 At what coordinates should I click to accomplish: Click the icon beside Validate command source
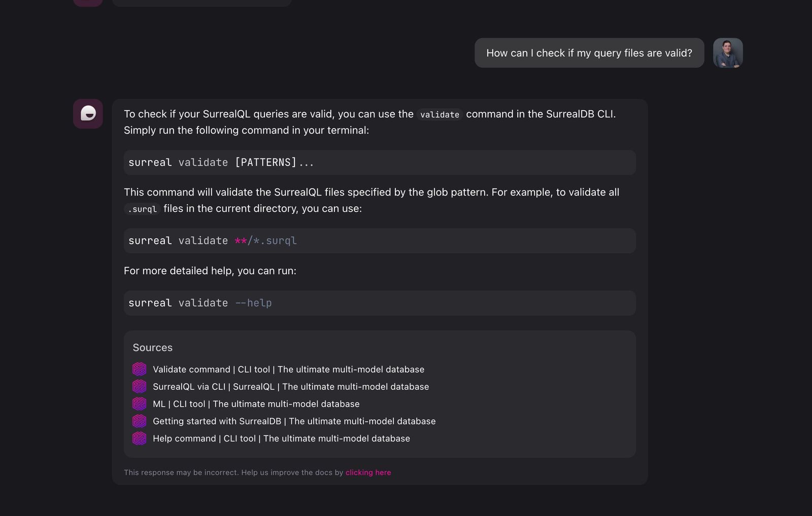click(140, 369)
